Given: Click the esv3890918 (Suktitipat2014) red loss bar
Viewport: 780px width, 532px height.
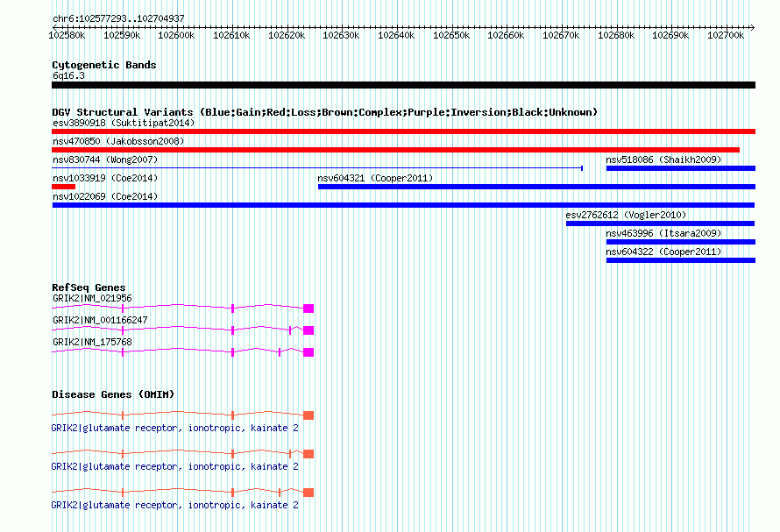Looking at the screenshot, I should point(403,131).
